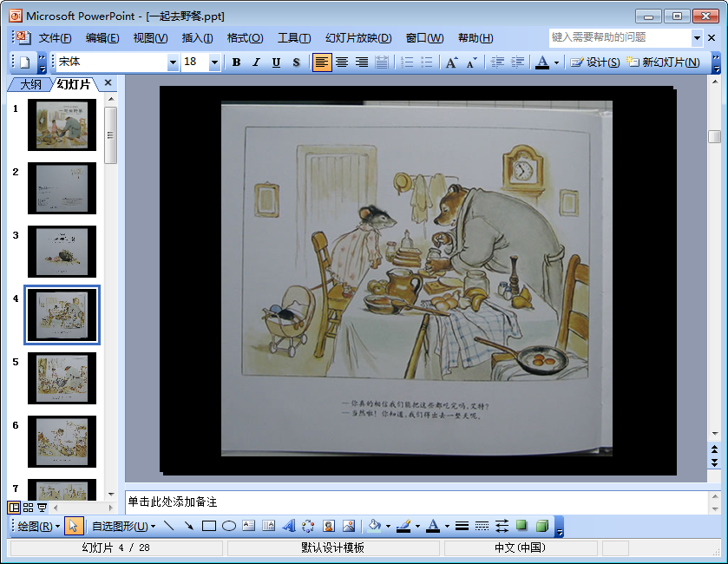The image size is (728, 564).
Task: Toggle text Shadow formatting
Action: point(296,62)
